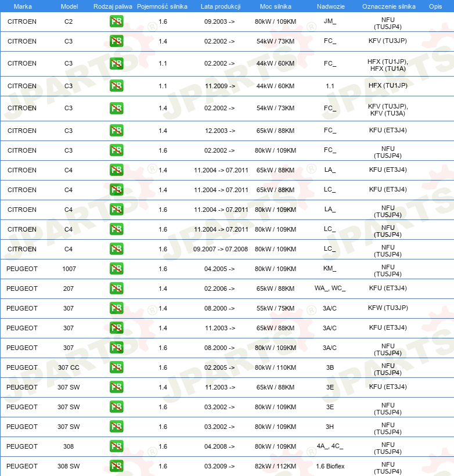The image size is (454, 476).
Task: Click the 11.2009 -> production date
Action: coord(220,86)
